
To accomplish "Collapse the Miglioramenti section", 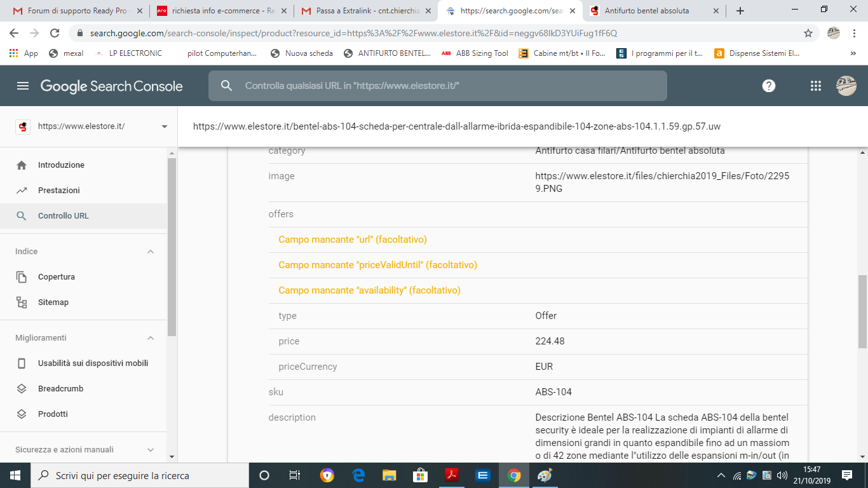I will (151, 338).
